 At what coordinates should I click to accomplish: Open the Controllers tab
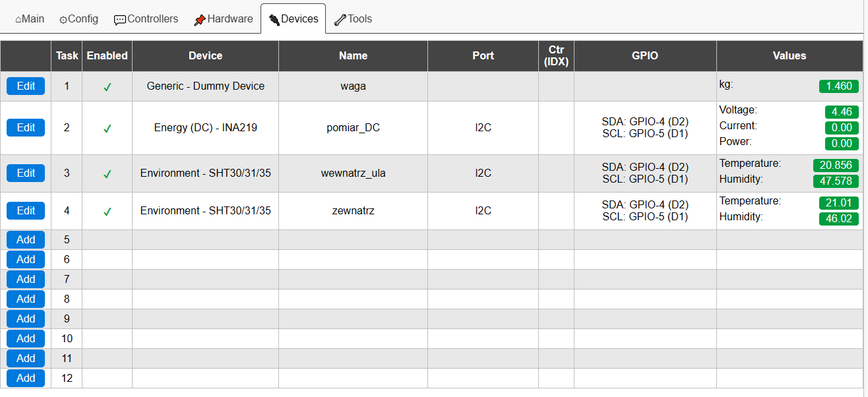(x=146, y=19)
